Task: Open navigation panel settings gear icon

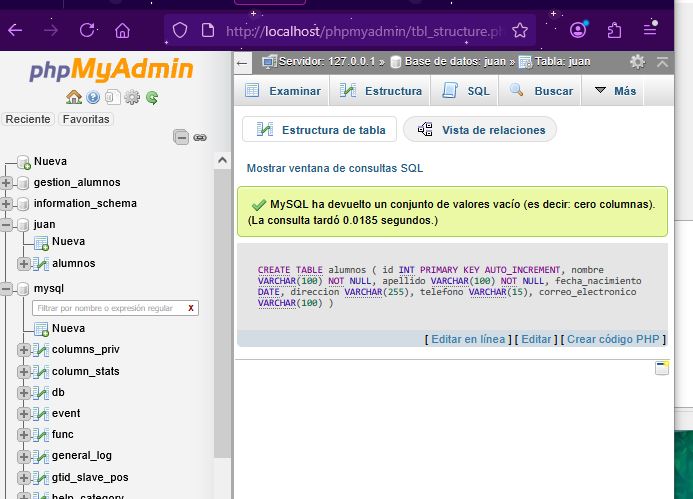Action: (132, 97)
